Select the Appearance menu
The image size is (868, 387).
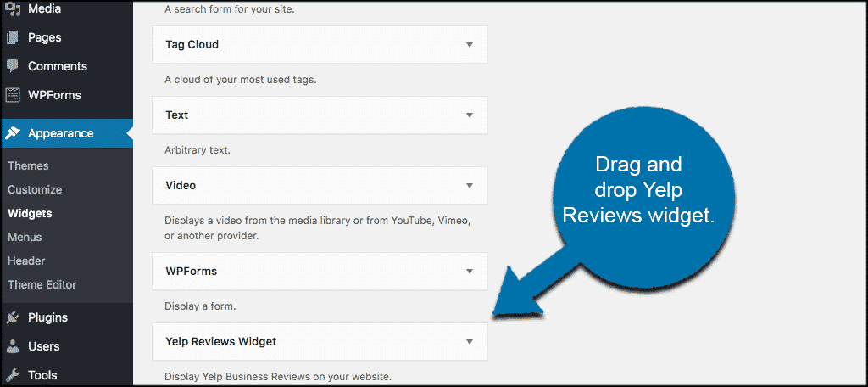coord(66,133)
